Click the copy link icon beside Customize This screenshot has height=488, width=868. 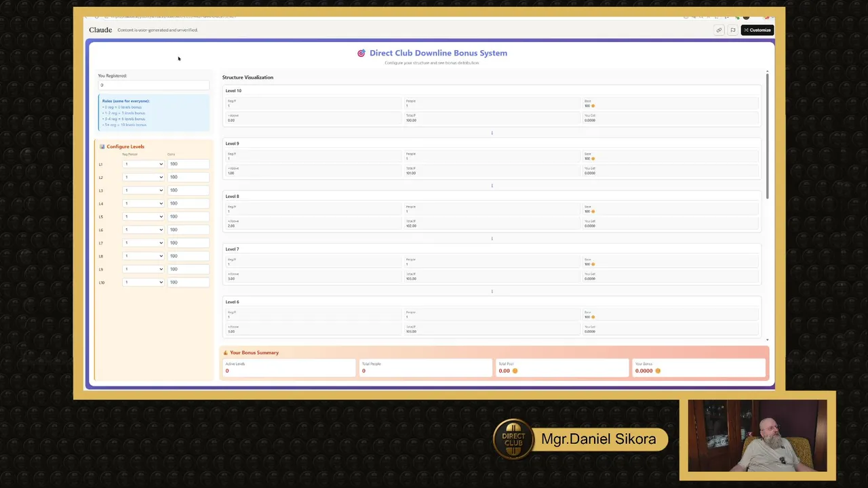click(x=719, y=30)
